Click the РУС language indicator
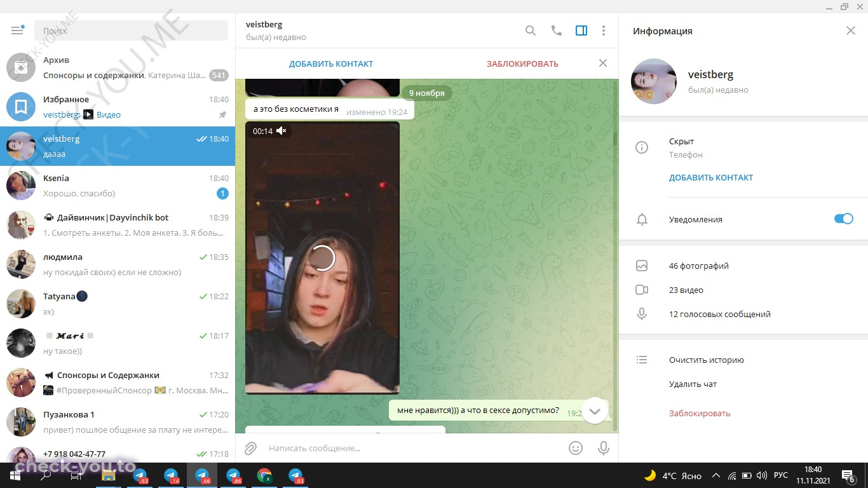This screenshot has height=488, width=868. click(x=780, y=475)
